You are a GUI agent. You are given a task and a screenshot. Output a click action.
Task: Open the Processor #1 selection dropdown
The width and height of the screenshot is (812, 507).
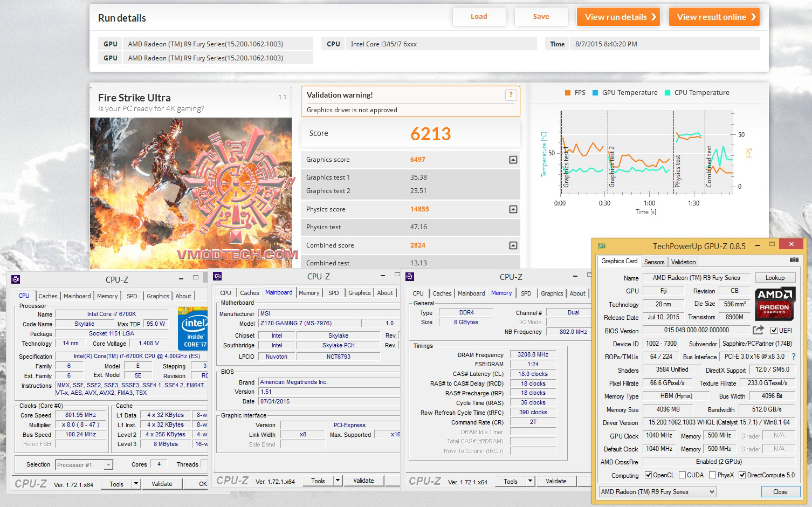pos(108,465)
